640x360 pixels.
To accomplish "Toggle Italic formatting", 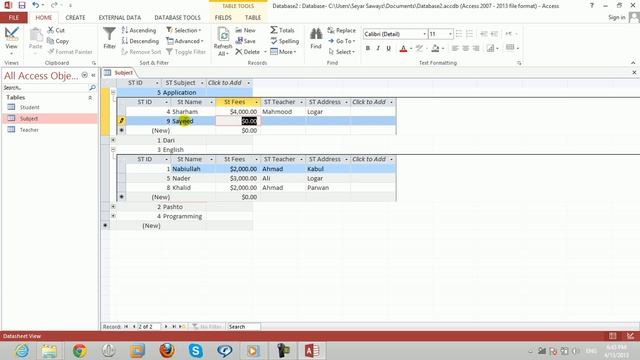I will pyautogui.click(x=378, y=48).
